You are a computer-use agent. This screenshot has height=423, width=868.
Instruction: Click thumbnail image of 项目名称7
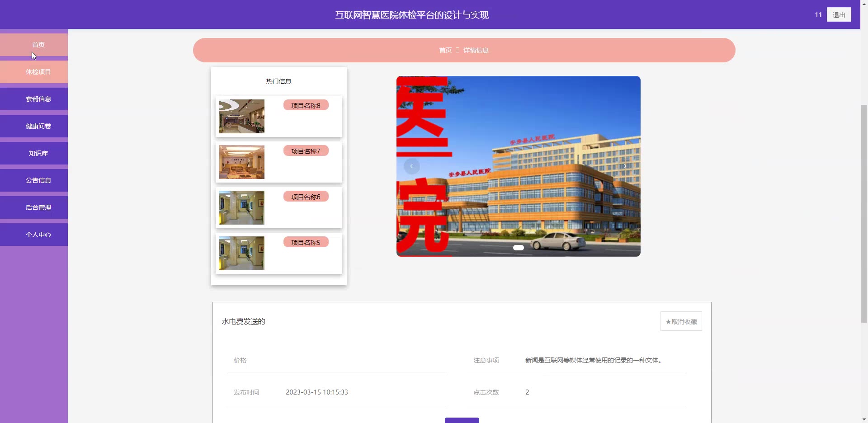tap(242, 162)
